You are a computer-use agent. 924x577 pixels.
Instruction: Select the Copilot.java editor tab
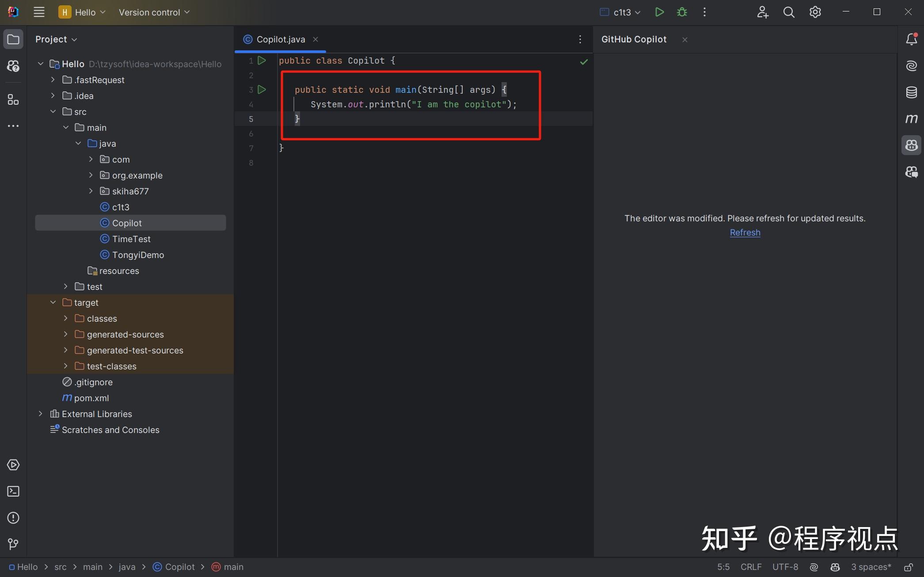[x=281, y=39]
